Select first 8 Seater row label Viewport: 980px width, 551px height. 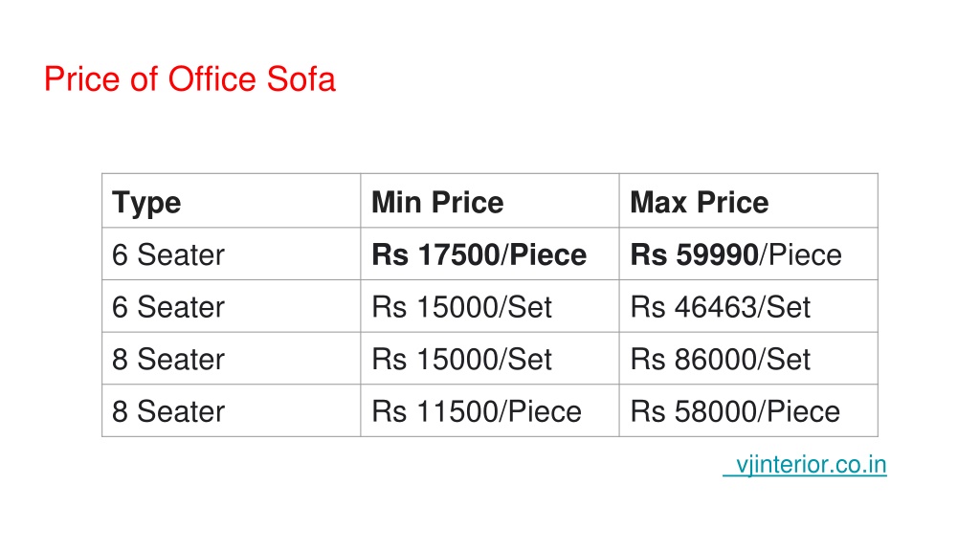click(168, 360)
